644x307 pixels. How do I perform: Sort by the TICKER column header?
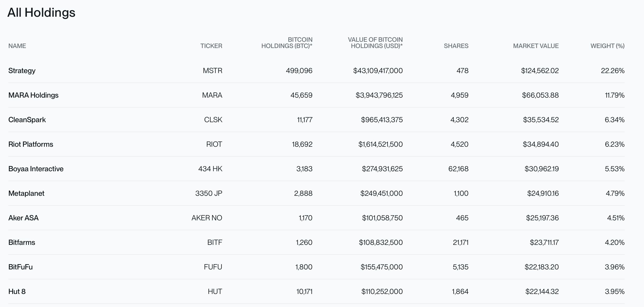pos(211,46)
